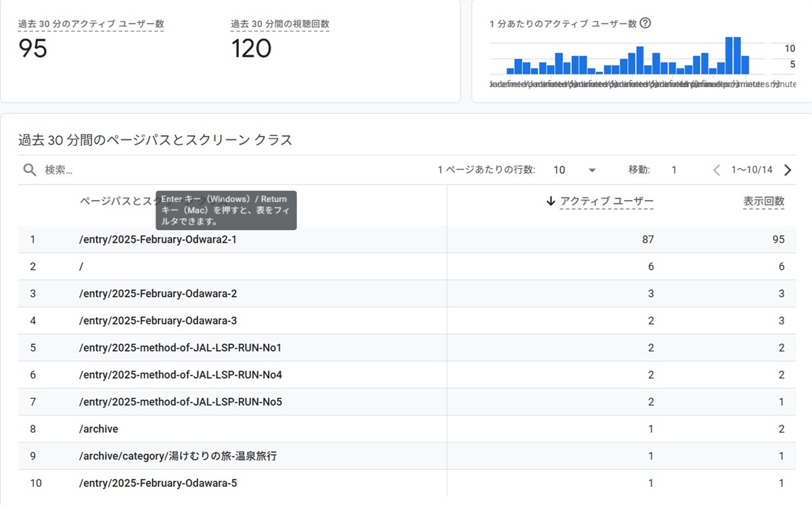Click the 95 active users total
Screen dimensions: 812x505
click(x=32, y=49)
